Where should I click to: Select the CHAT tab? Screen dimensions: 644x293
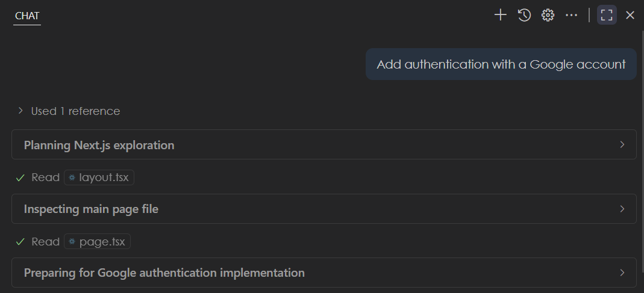27,16
